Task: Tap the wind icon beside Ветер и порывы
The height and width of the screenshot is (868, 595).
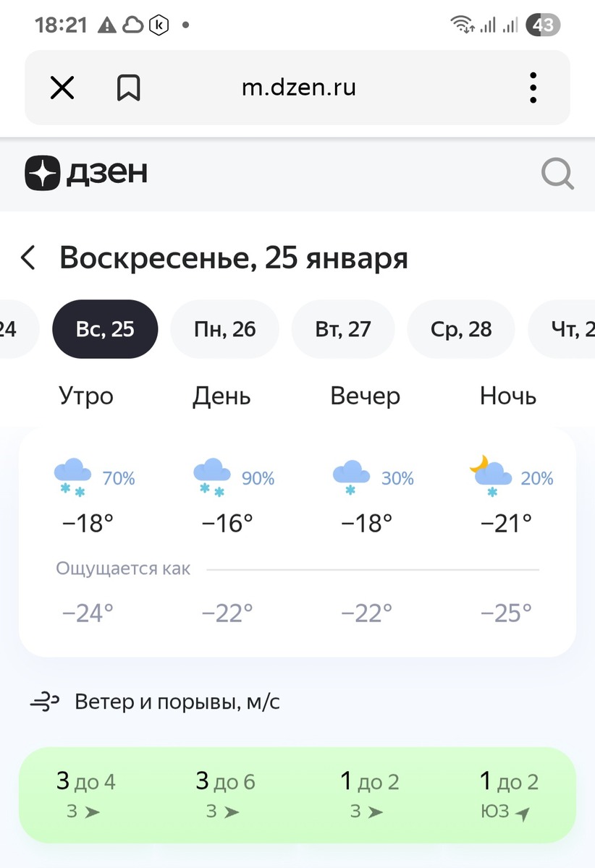Action: tap(45, 702)
